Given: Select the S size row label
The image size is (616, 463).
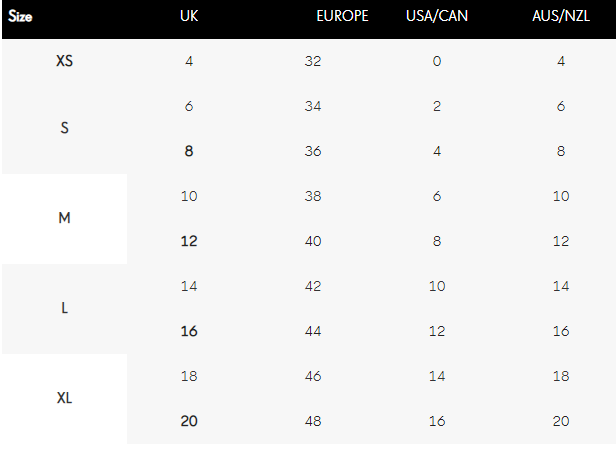Looking at the screenshot, I should click(64, 129).
